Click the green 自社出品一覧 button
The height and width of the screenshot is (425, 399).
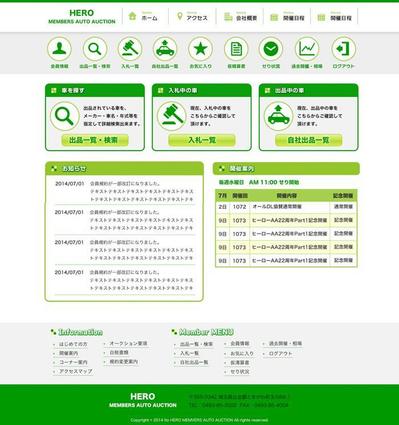309,140
